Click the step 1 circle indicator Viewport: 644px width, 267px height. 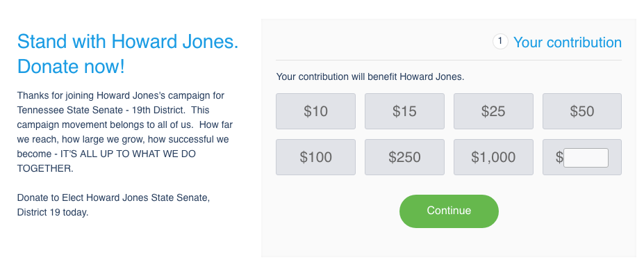(500, 42)
